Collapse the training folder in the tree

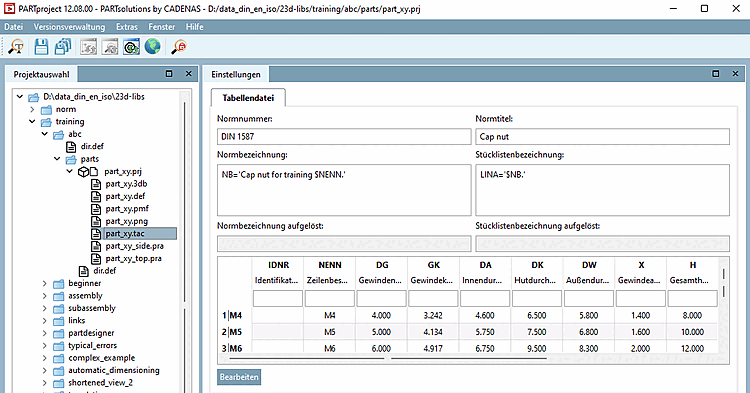(x=32, y=121)
